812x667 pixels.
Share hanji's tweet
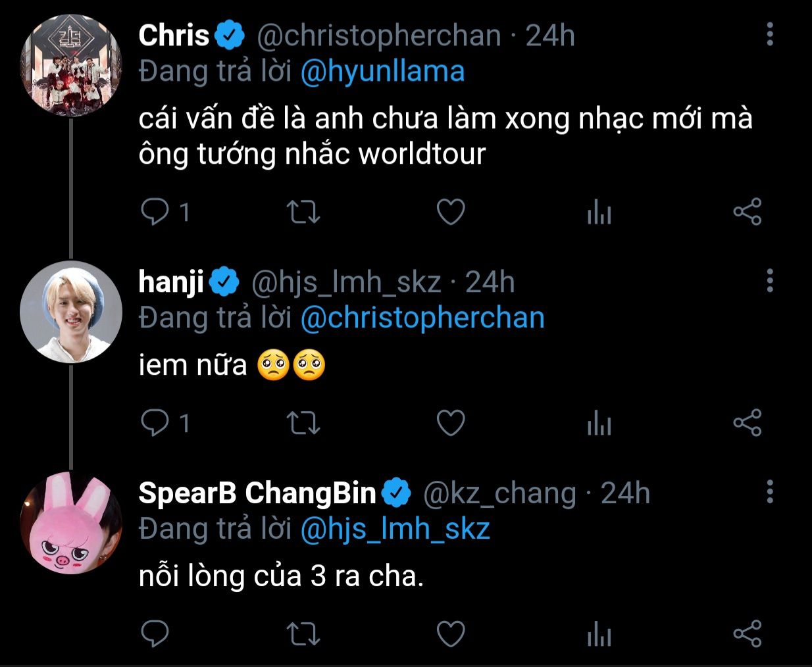[748, 423]
